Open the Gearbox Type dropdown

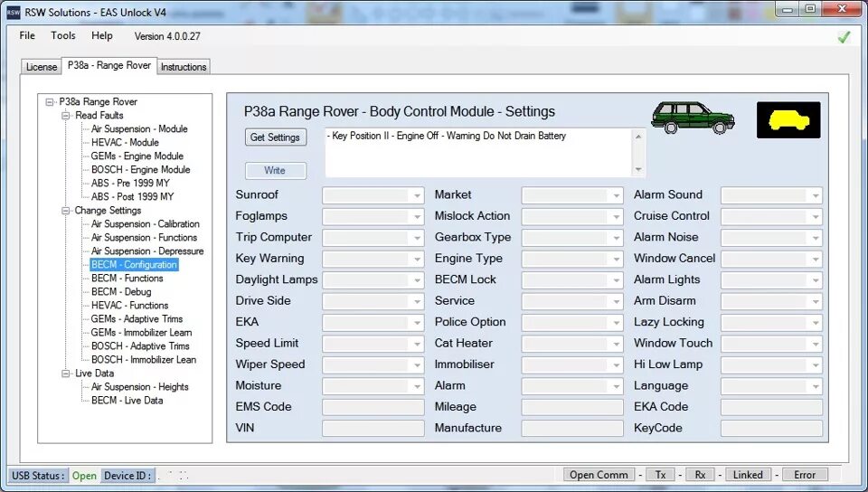pyautogui.click(x=572, y=238)
